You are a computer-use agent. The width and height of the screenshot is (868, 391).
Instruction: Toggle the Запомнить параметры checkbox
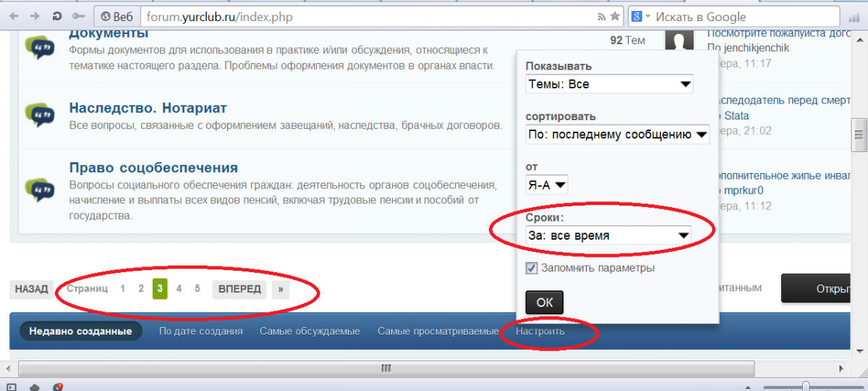click(x=532, y=268)
